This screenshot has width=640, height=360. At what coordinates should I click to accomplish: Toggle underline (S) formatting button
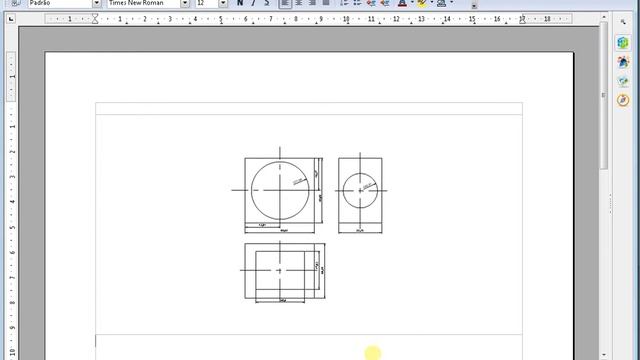(x=267, y=3)
